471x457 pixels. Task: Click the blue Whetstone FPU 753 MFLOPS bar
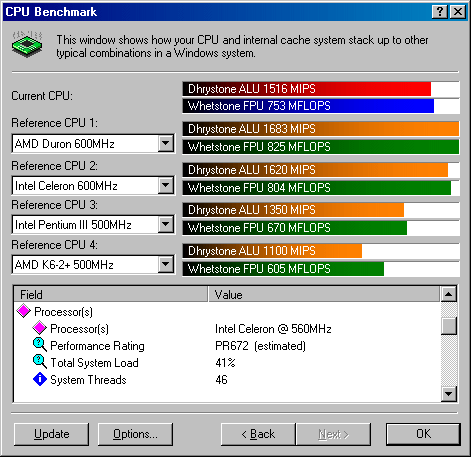pyautogui.click(x=308, y=106)
